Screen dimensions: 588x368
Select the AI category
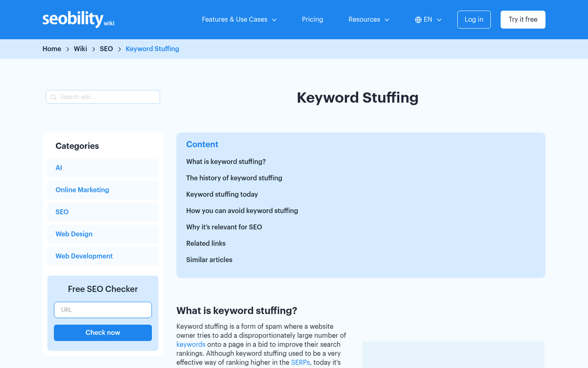pos(103,168)
